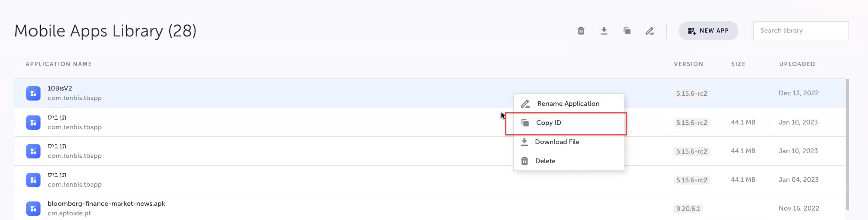Focus the Search library field
The width and height of the screenshot is (868, 220).
[x=801, y=31]
